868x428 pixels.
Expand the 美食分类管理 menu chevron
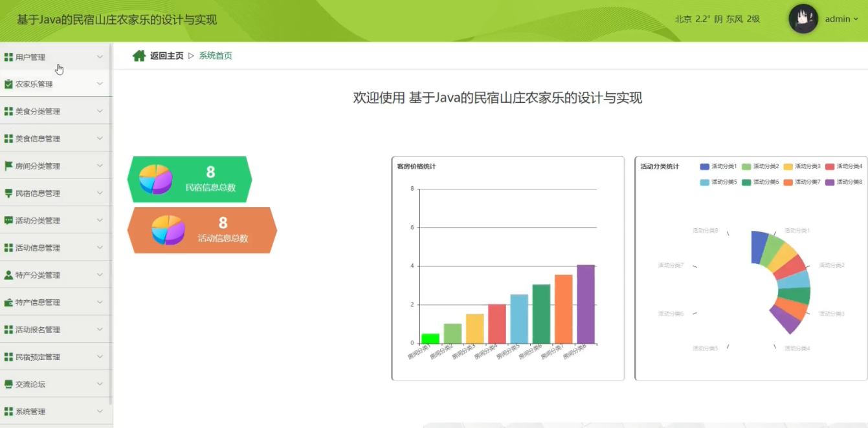100,111
